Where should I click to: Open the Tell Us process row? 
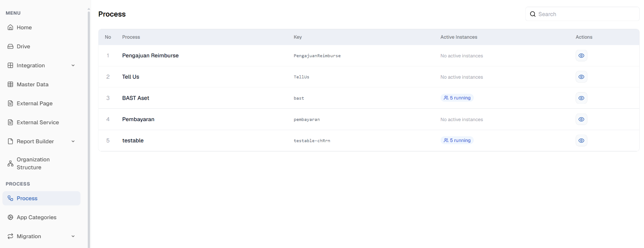(369, 77)
